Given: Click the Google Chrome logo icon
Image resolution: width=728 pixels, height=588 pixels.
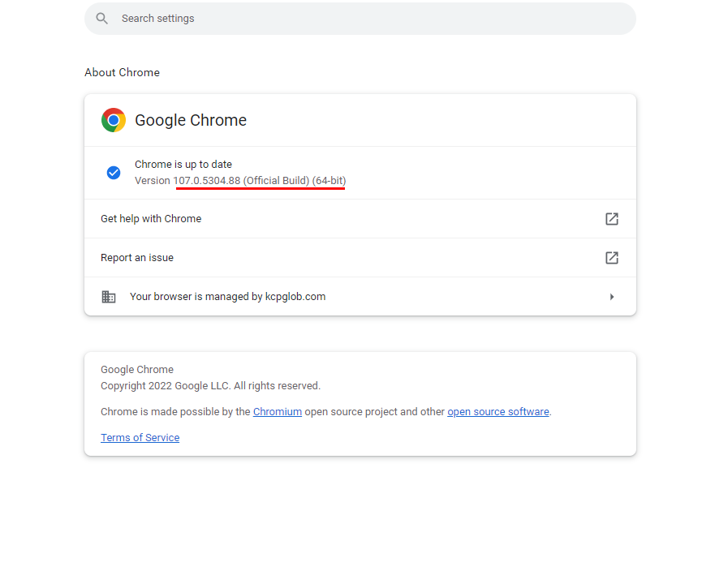Looking at the screenshot, I should [x=114, y=120].
